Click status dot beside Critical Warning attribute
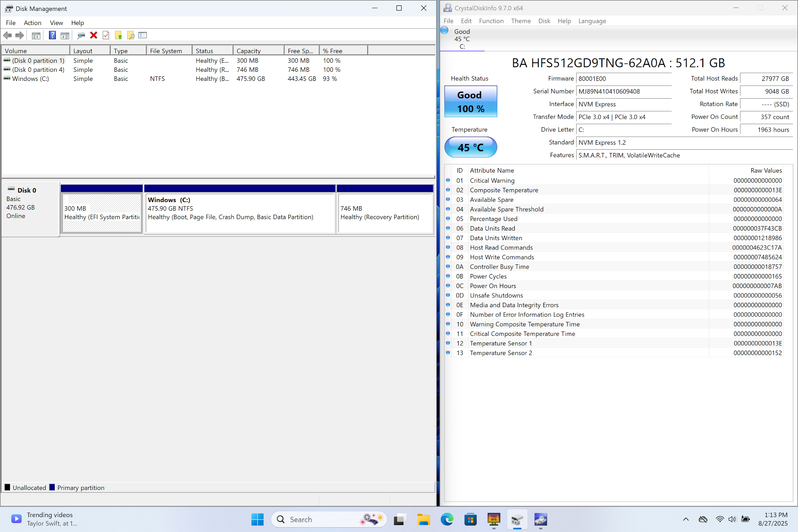Screen dimensions: 798x532 coord(448,180)
